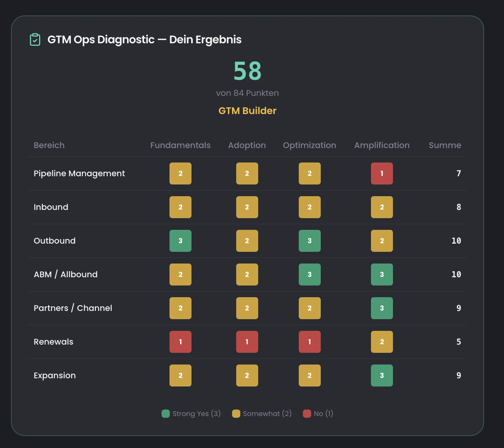Screen dimensions: 504x448
Task: Click the 'von 84 Punkten' text
Action: click(x=248, y=93)
